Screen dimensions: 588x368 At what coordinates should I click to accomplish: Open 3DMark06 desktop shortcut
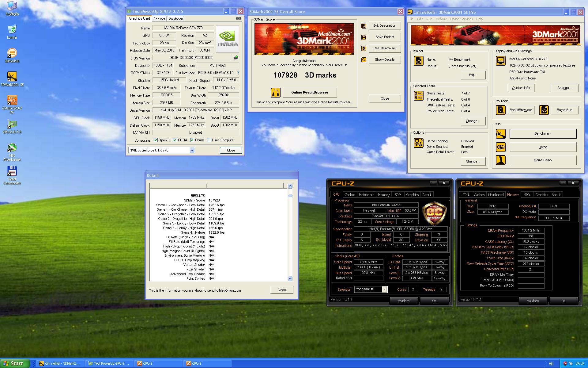point(12,54)
